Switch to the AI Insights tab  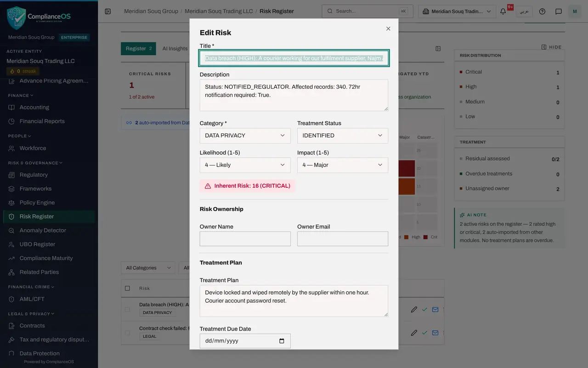click(175, 49)
